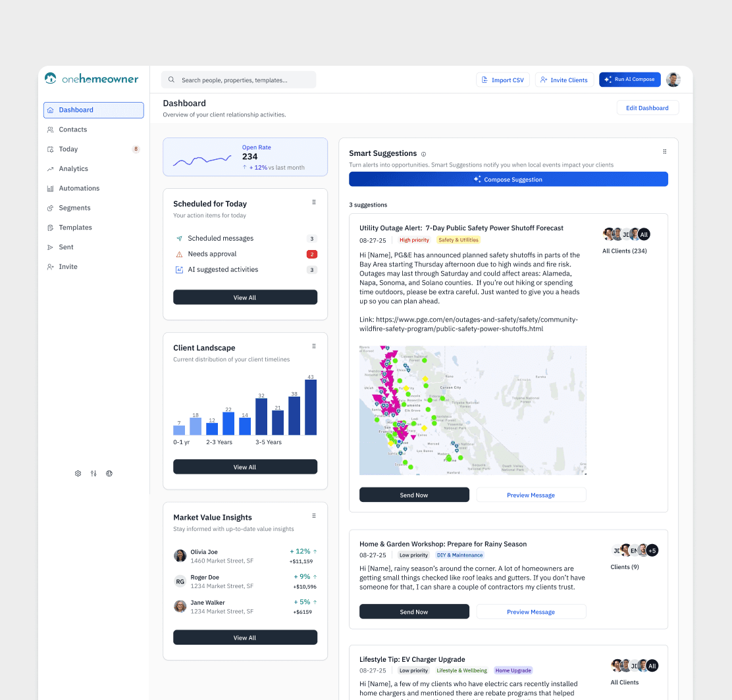
Task: Click the Scheduled messages row
Action: 245,238
